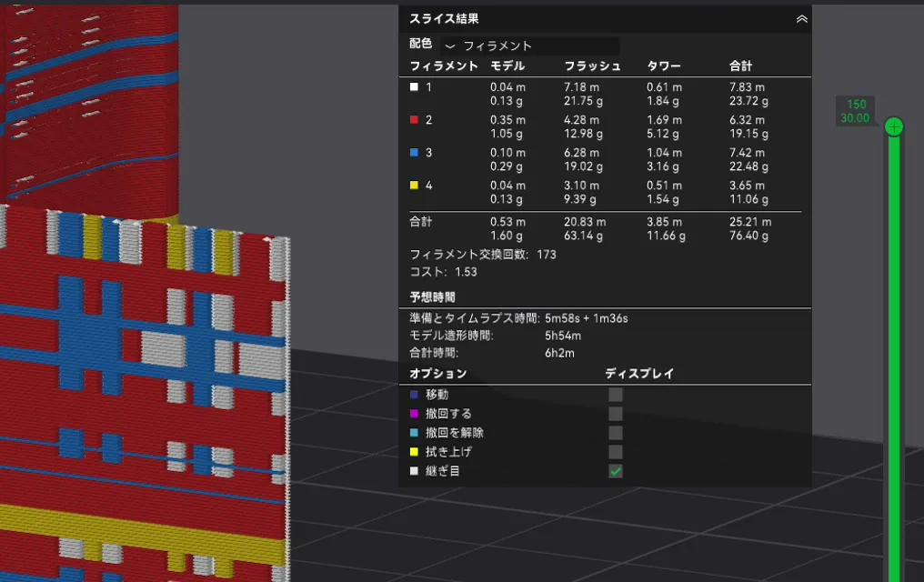924x582 pixels.
Task: Click the red filament 2 color swatch
Action: (414, 119)
